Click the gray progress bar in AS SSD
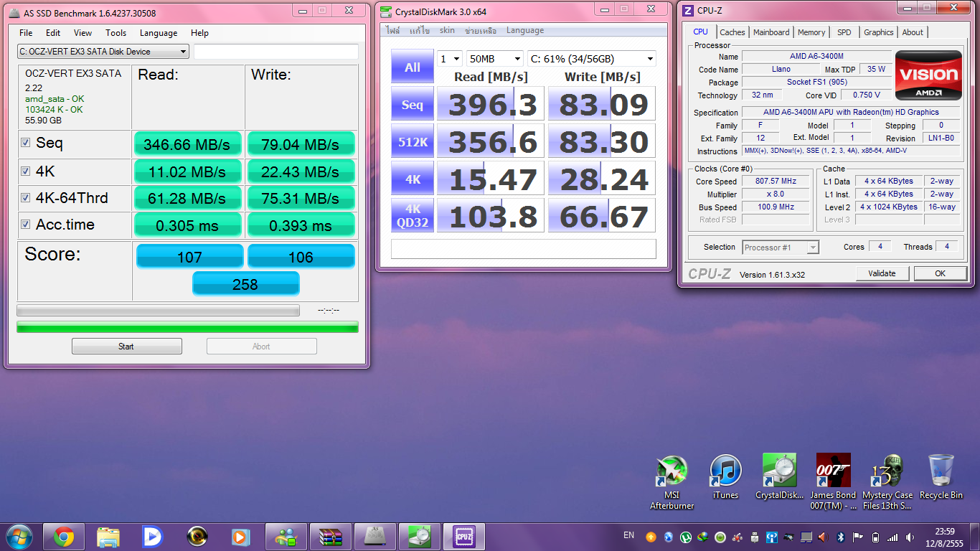Image resolution: width=980 pixels, height=551 pixels. tap(158, 311)
